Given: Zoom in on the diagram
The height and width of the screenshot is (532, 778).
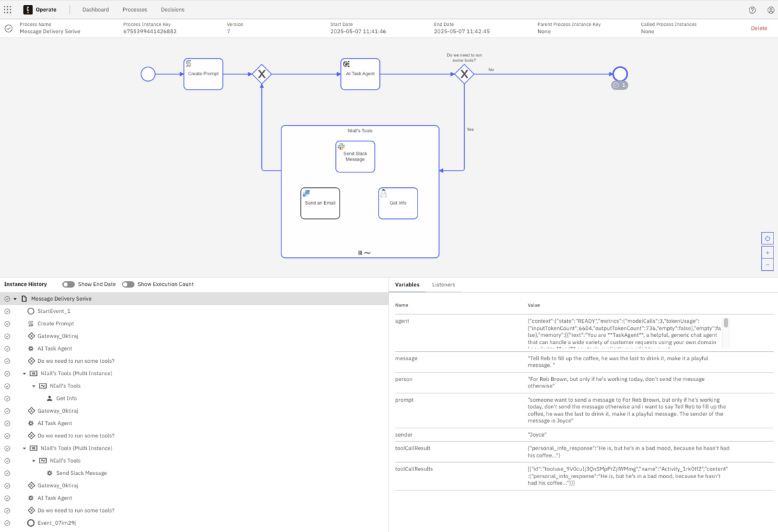Looking at the screenshot, I should pos(767,252).
